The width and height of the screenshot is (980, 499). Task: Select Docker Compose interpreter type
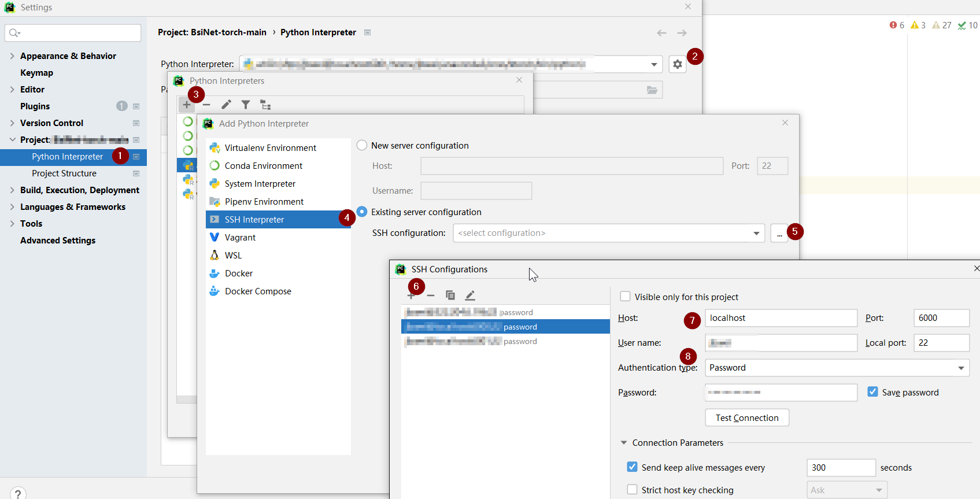click(x=278, y=291)
